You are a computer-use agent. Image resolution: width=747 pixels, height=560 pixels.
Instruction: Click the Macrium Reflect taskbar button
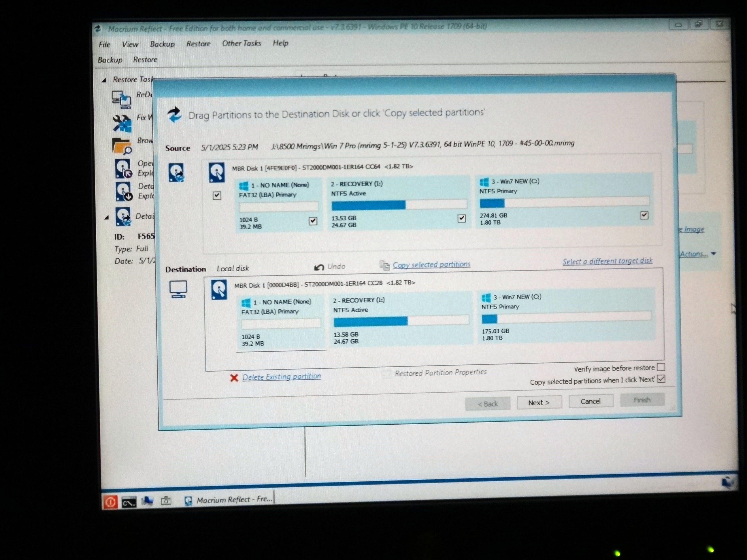[x=229, y=500]
